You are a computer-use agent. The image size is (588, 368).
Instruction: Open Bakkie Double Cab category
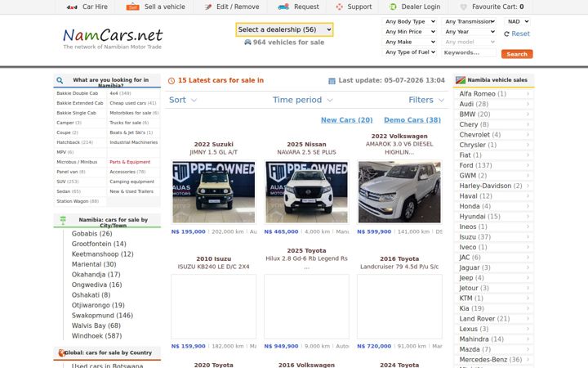click(x=78, y=93)
